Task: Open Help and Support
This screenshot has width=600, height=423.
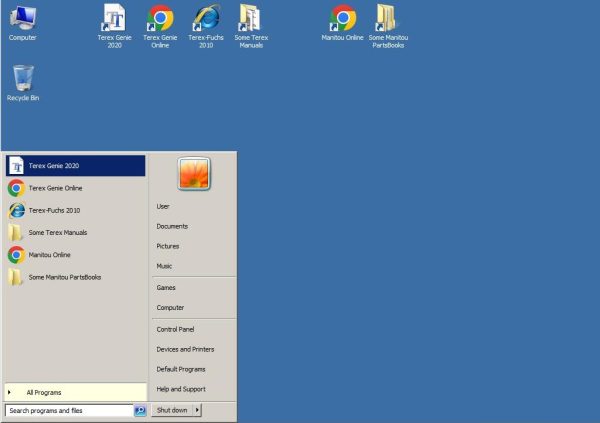Action: 181,389
